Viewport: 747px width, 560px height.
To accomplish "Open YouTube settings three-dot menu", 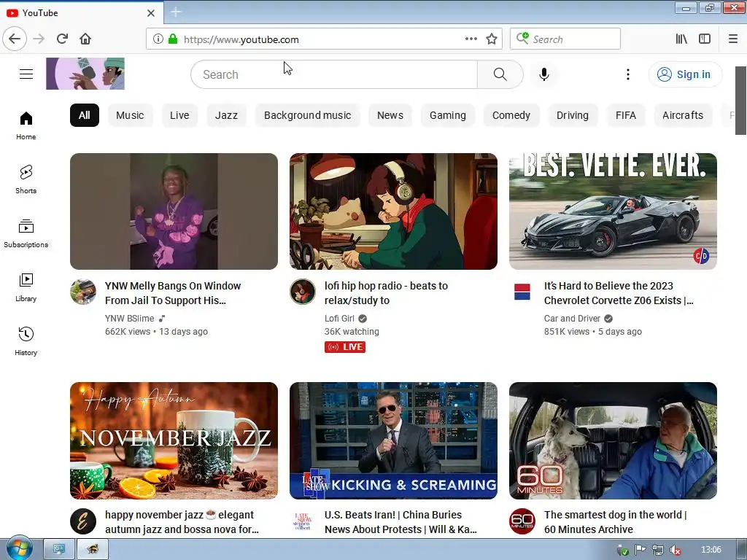I will coord(628,74).
